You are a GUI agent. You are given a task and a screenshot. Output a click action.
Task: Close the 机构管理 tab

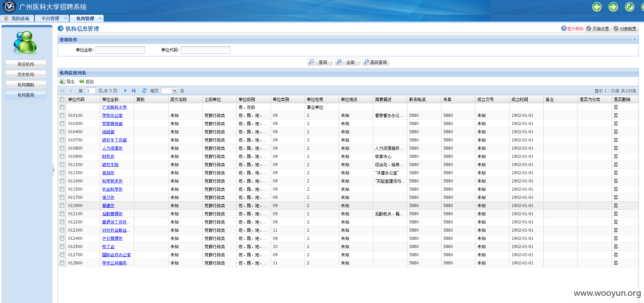coord(100,18)
